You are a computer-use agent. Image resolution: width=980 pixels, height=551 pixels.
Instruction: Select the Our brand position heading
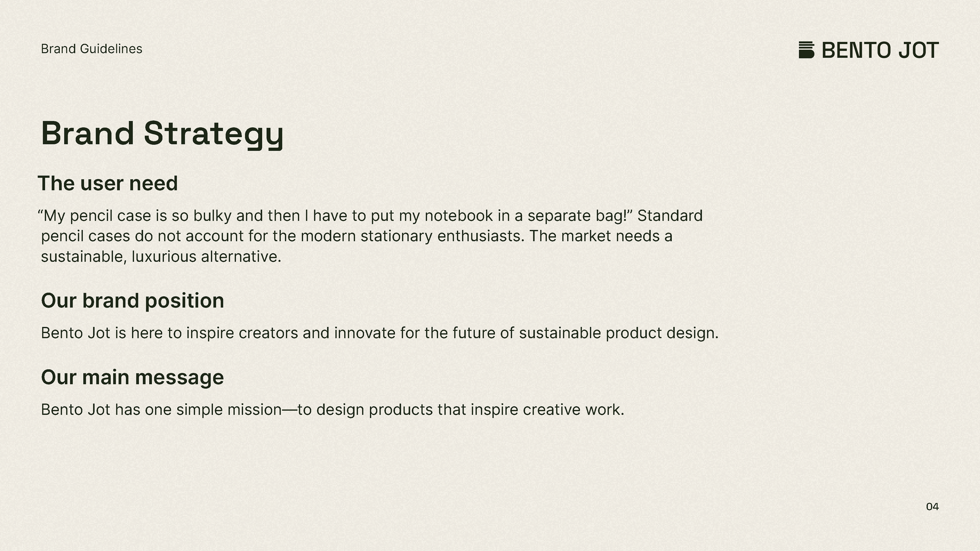[x=132, y=301]
